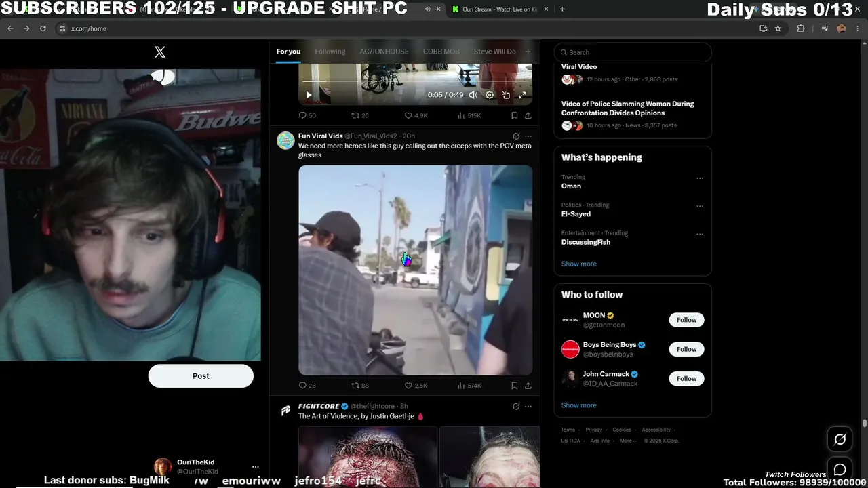
Task: Open the COBB MOB timeline tab
Action: pos(441,52)
